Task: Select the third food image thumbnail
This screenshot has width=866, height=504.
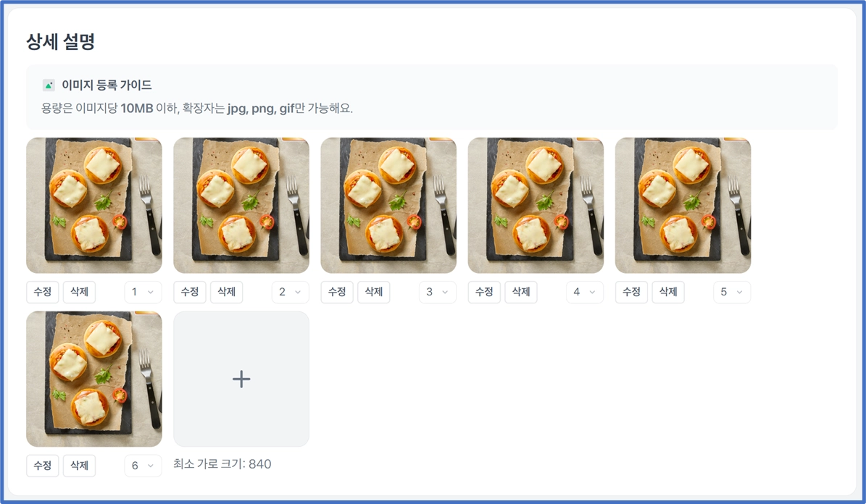Action: (x=388, y=205)
